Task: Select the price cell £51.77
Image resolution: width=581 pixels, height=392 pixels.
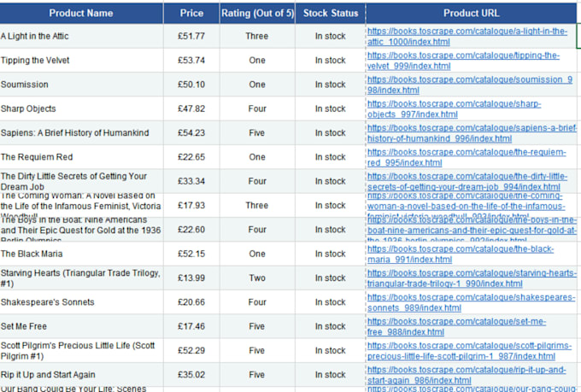Action: [x=191, y=37]
